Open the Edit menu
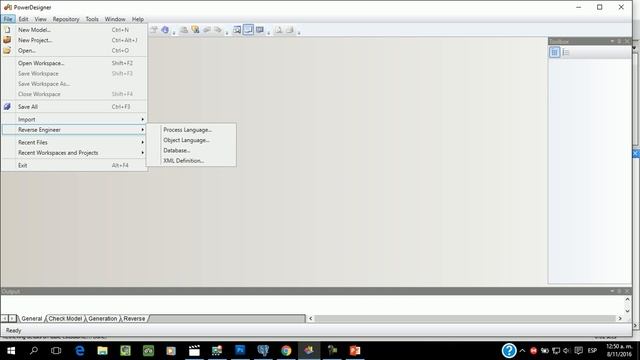This screenshot has width=640, height=360. [23, 19]
